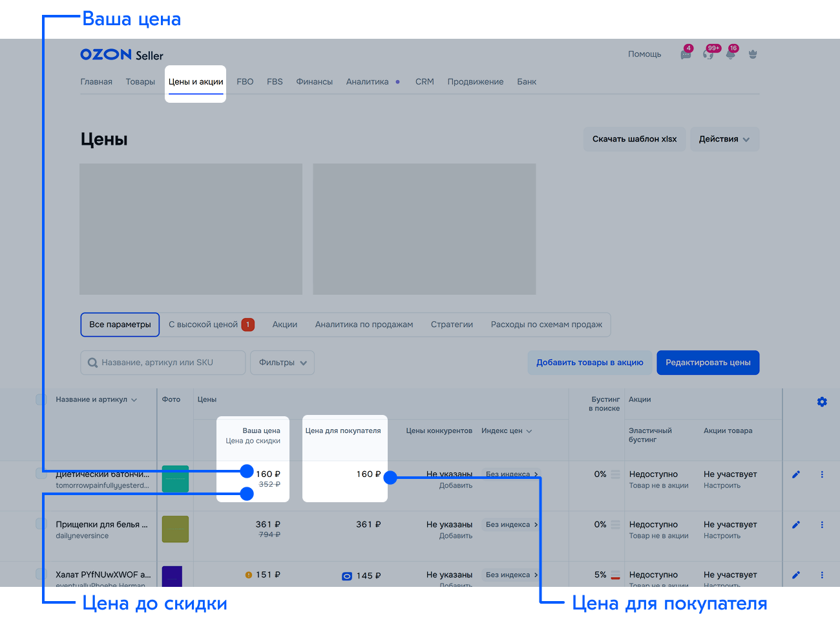
Task: Expand the Индекс цен column dropdown
Action: click(x=507, y=431)
